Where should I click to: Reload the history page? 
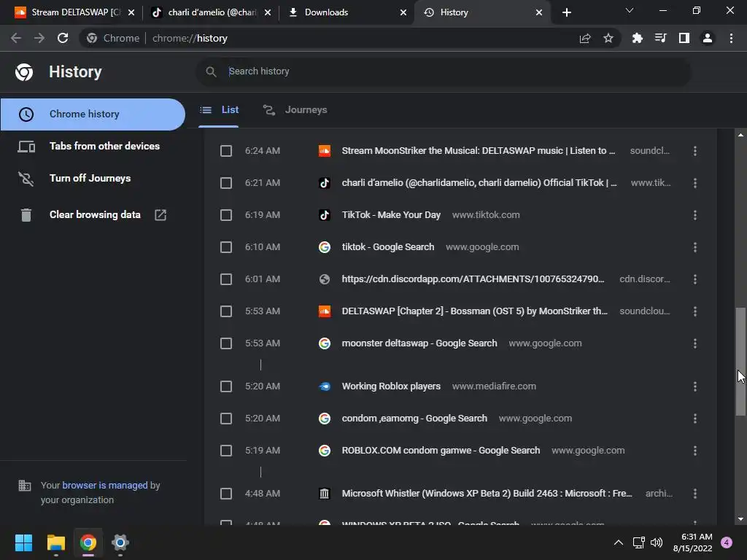(x=63, y=38)
